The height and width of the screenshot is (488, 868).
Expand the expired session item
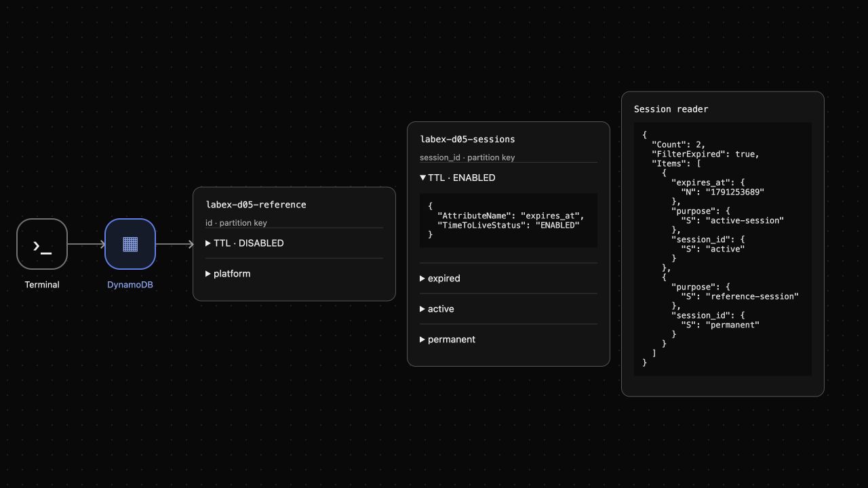click(x=509, y=279)
